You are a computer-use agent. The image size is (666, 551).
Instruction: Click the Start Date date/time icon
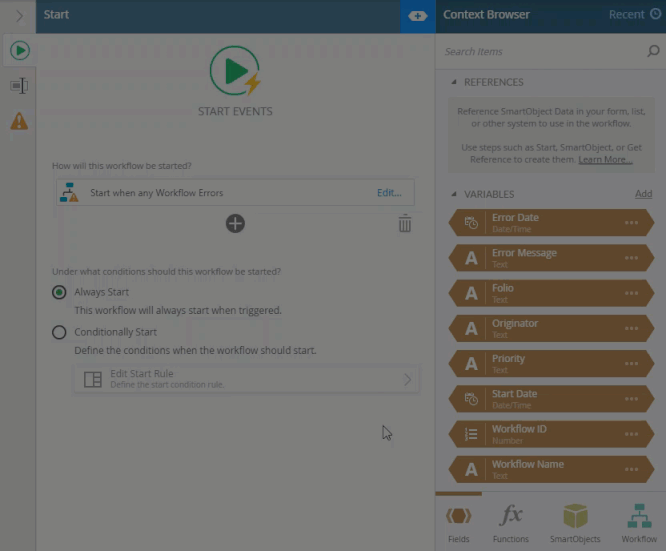pos(471,399)
